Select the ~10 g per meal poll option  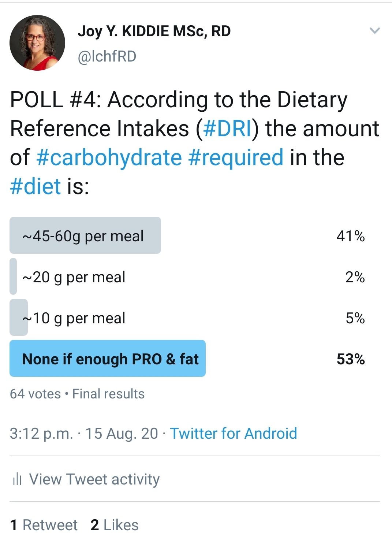coord(187,317)
